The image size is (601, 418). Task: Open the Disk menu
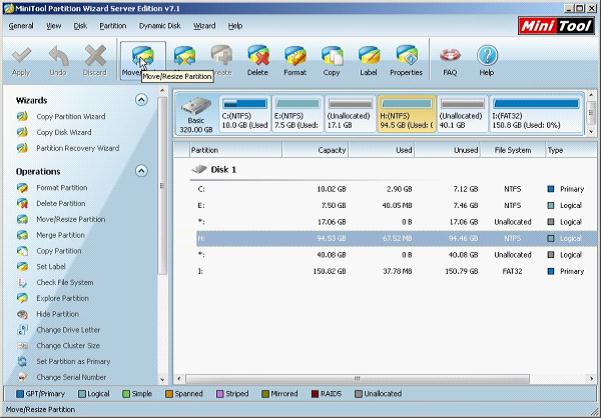tap(80, 26)
